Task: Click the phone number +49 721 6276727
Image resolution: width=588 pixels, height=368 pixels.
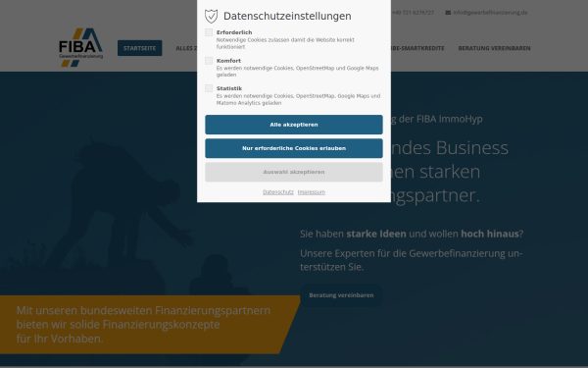Action: (413, 13)
